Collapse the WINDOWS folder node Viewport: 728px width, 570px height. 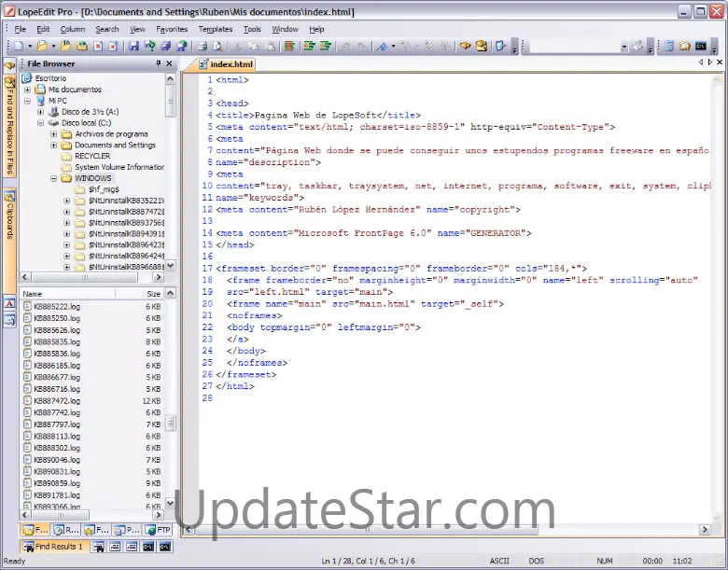pos(54,178)
